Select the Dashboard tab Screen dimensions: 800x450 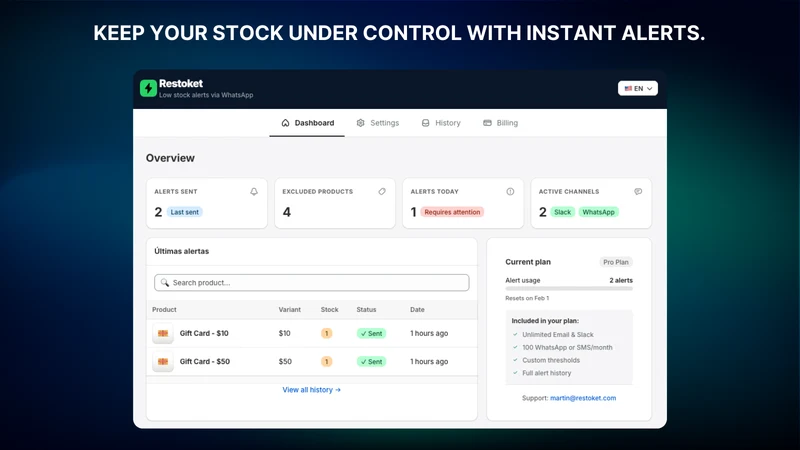308,123
